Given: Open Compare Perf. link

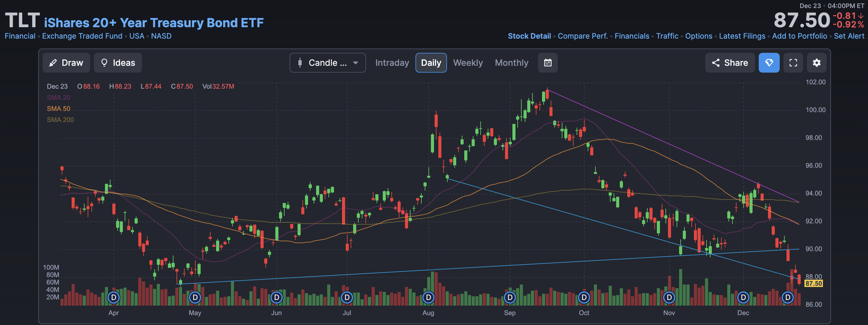Looking at the screenshot, I should click(x=582, y=36).
